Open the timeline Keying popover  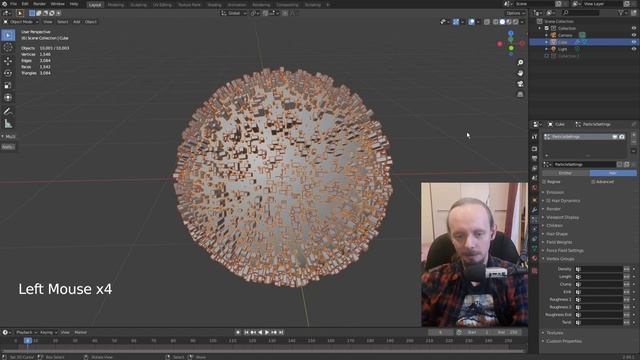click(x=48, y=332)
